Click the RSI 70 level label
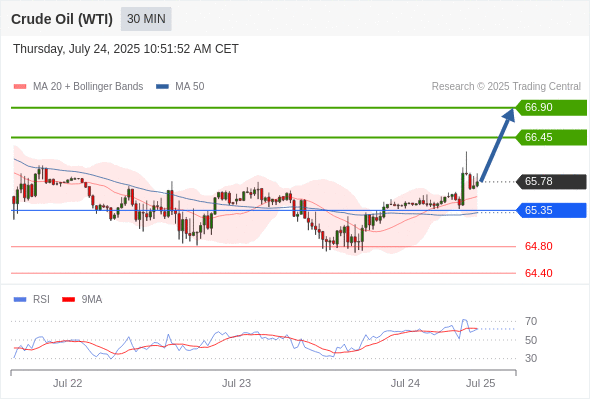Screen dimensions: 590x400 (531, 321)
